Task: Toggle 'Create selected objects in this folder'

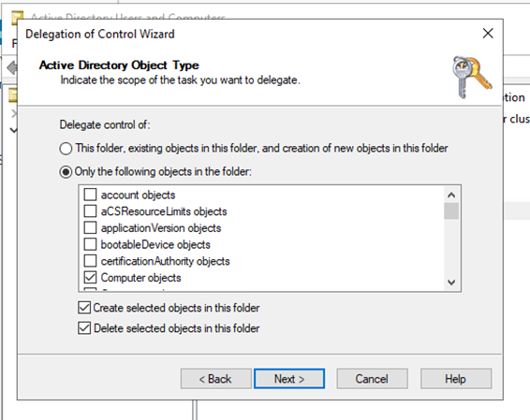Action: coord(84,308)
